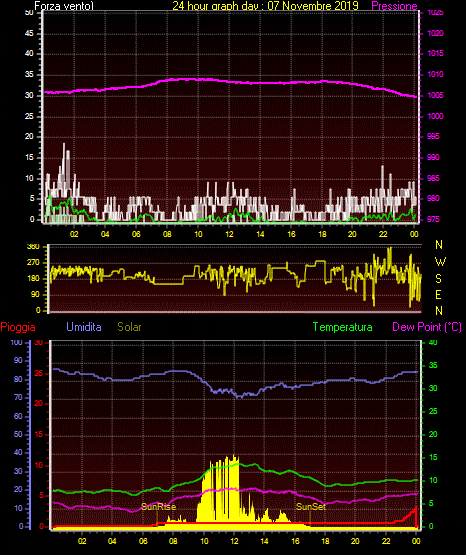Click the Dew Point (°C) legend label

point(427,327)
